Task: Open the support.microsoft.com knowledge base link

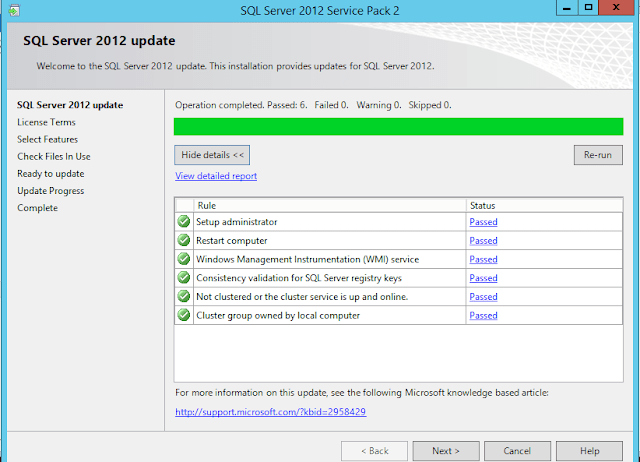Action: pyautogui.click(x=270, y=412)
